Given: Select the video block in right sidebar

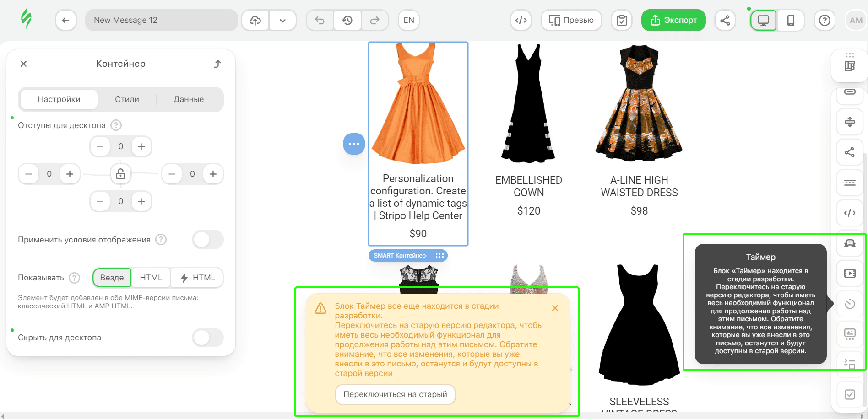Looking at the screenshot, I should point(850,273).
